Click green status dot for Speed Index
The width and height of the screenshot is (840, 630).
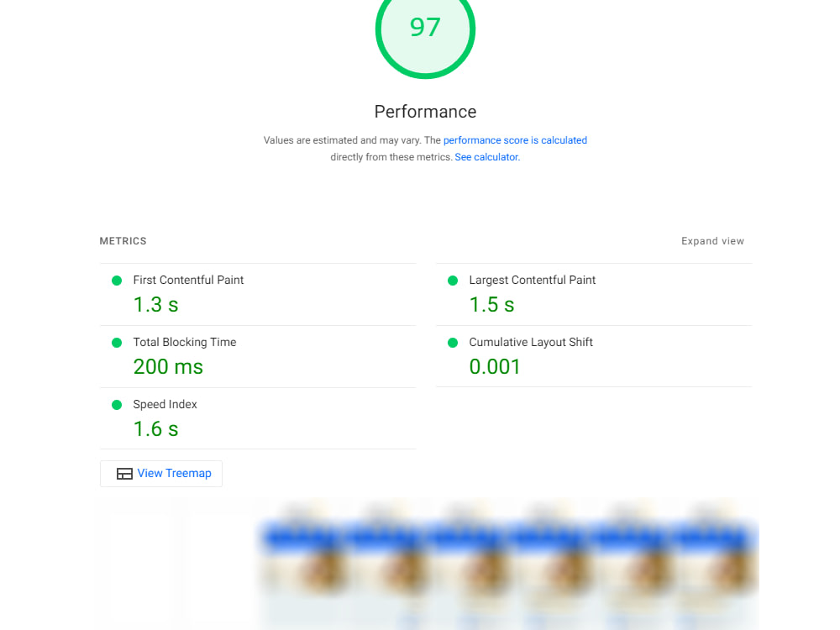click(116, 405)
